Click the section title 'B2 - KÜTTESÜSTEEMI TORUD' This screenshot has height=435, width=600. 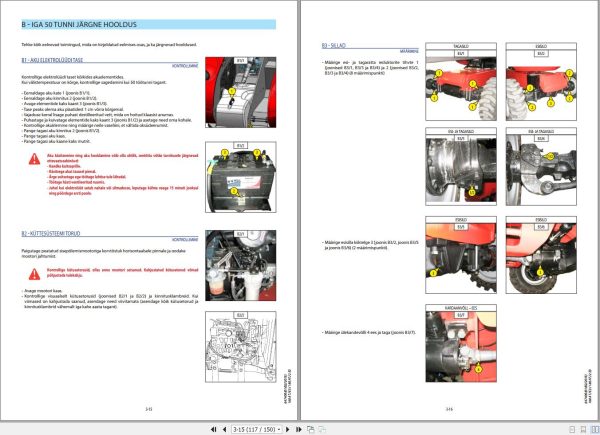coord(51,233)
